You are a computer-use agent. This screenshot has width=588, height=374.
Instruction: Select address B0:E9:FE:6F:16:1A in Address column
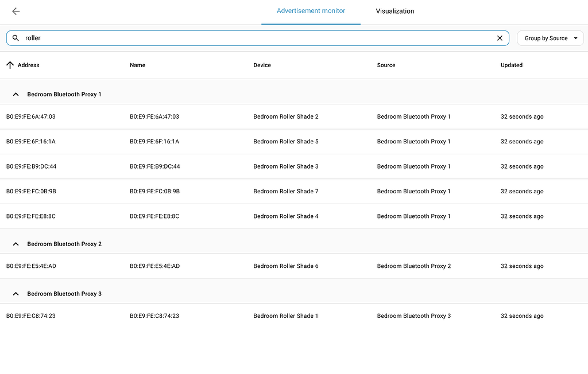(x=31, y=142)
